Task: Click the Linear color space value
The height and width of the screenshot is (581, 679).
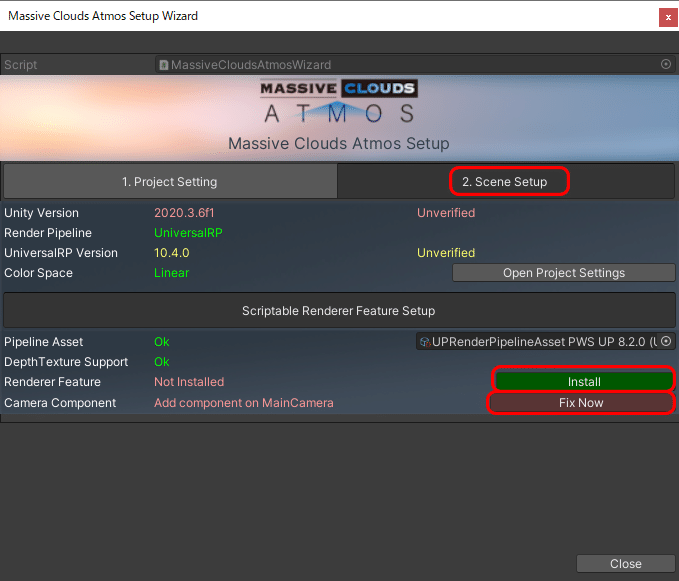Action: 171,273
